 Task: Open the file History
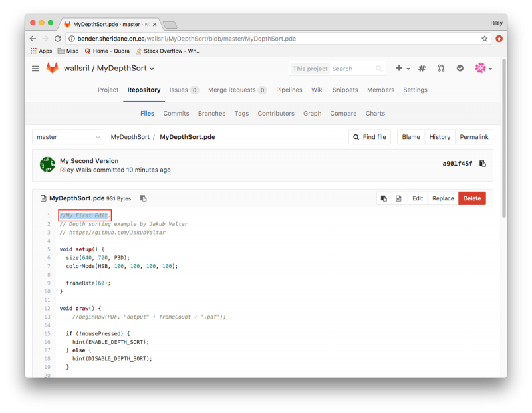pyautogui.click(x=440, y=137)
